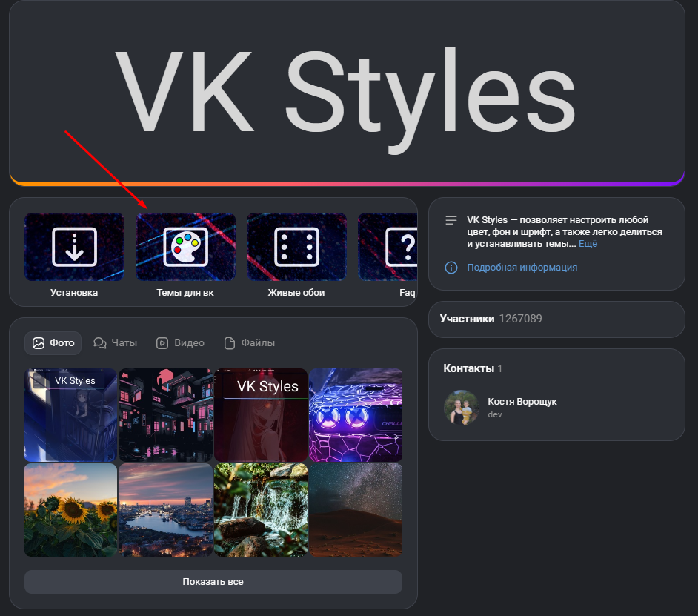Open the Живые обои dice tile
This screenshot has height=616, width=698.
[x=297, y=247]
